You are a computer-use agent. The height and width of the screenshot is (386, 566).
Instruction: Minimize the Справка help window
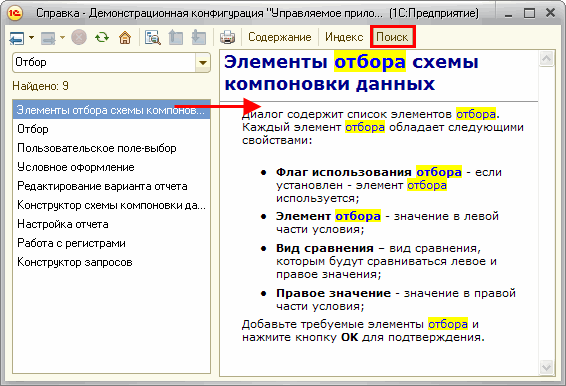click(x=509, y=14)
